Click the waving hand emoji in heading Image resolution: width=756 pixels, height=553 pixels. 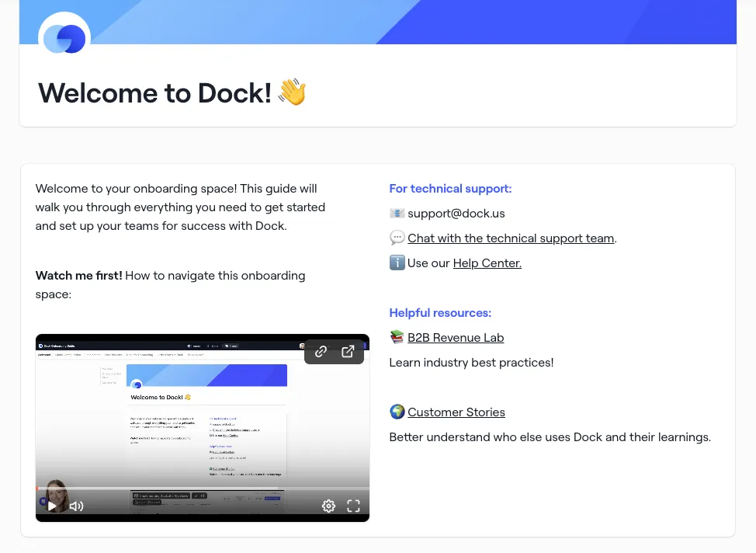(x=292, y=92)
